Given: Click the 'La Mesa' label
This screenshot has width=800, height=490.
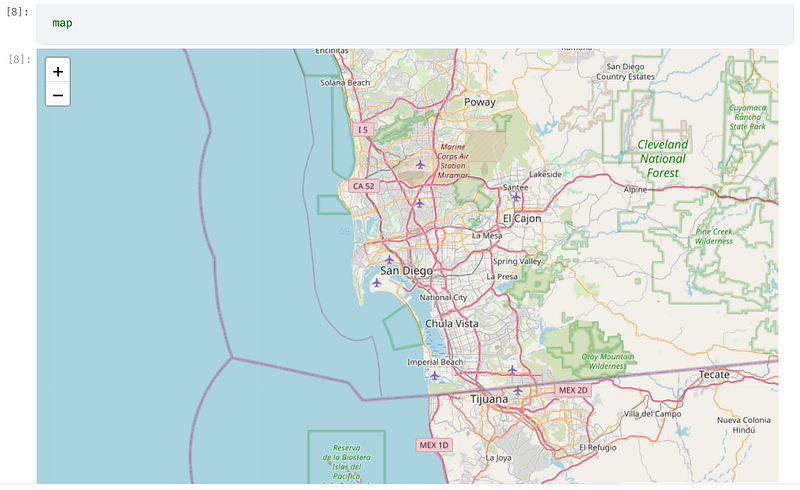Looking at the screenshot, I should [487, 235].
